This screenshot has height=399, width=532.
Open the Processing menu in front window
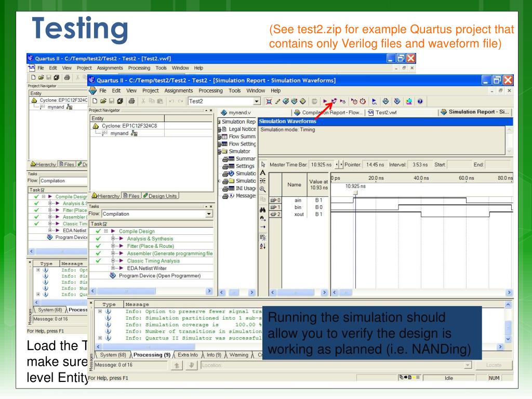[x=211, y=90]
